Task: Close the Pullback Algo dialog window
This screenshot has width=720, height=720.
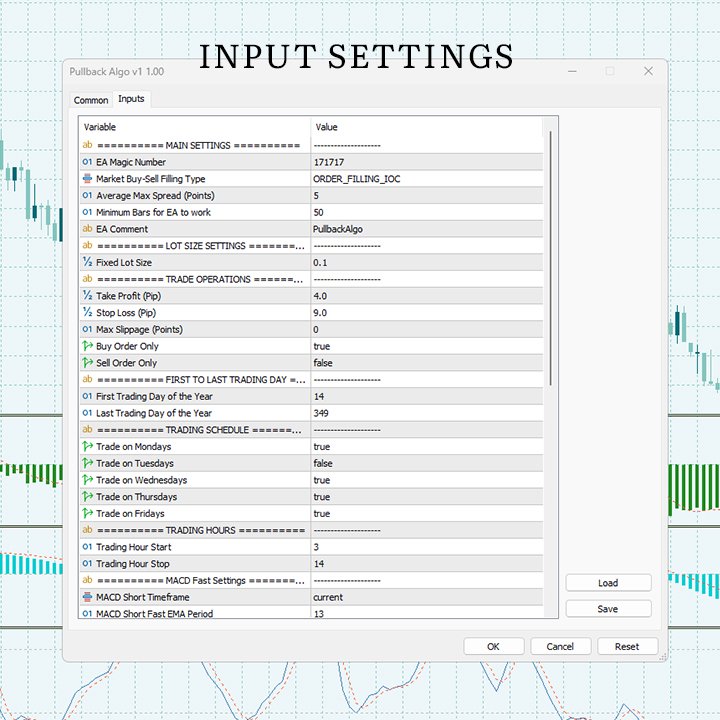Action: (648, 71)
